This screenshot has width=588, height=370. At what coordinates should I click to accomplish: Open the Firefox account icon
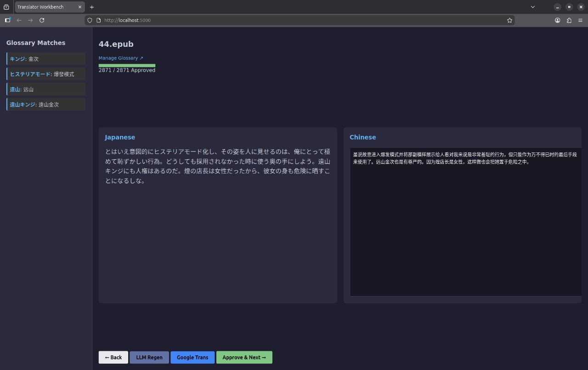click(x=557, y=20)
